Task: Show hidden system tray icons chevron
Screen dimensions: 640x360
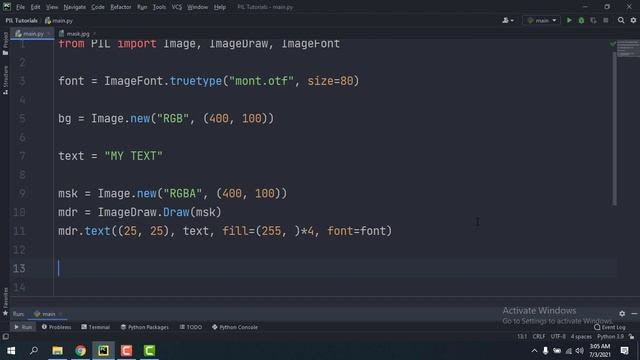Action: click(534, 351)
